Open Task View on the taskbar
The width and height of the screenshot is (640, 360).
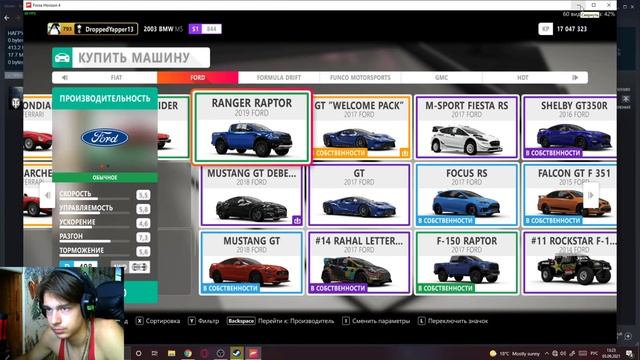coord(155,353)
